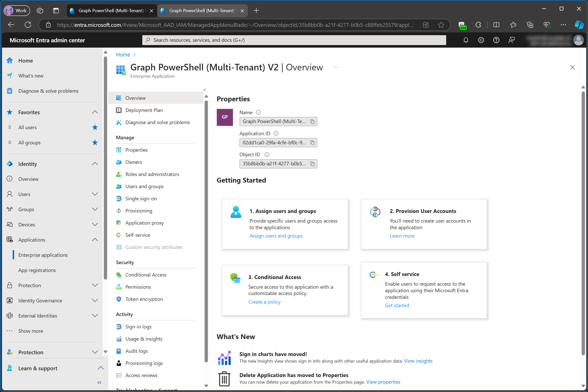Expand Identity Governance section
588x392 pixels.
(x=95, y=301)
